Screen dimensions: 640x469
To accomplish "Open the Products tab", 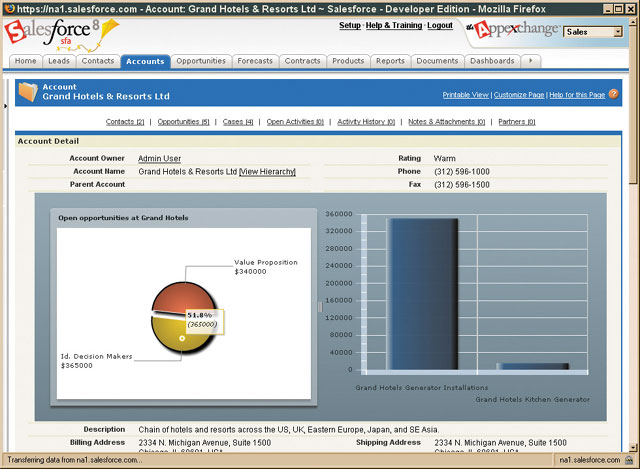I will (x=348, y=61).
